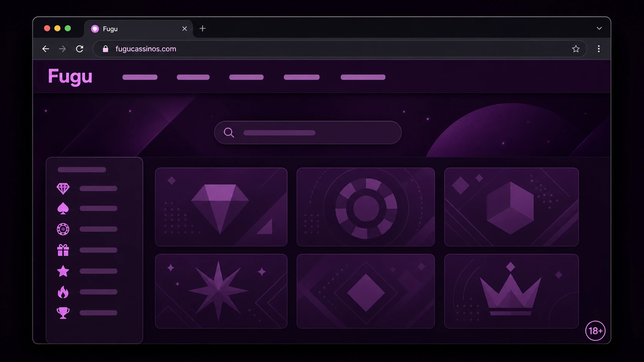
Task: Bookmark this page with the star icon
Action: 576,49
